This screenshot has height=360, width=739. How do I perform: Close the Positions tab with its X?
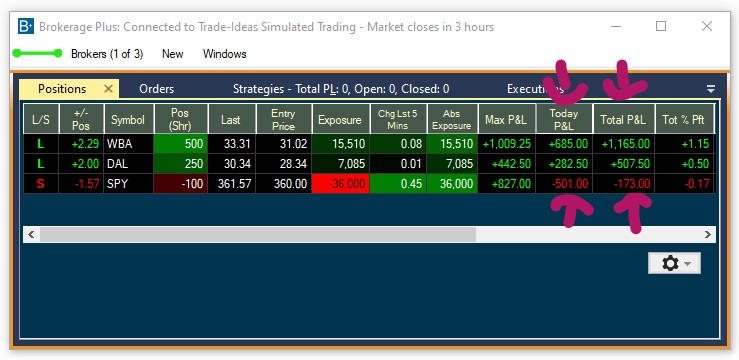(x=108, y=89)
